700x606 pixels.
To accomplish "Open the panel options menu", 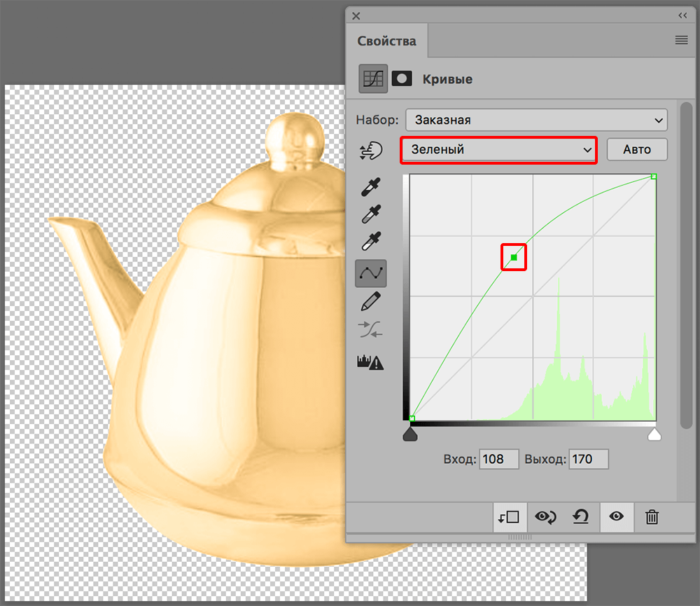I will [x=681, y=41].
